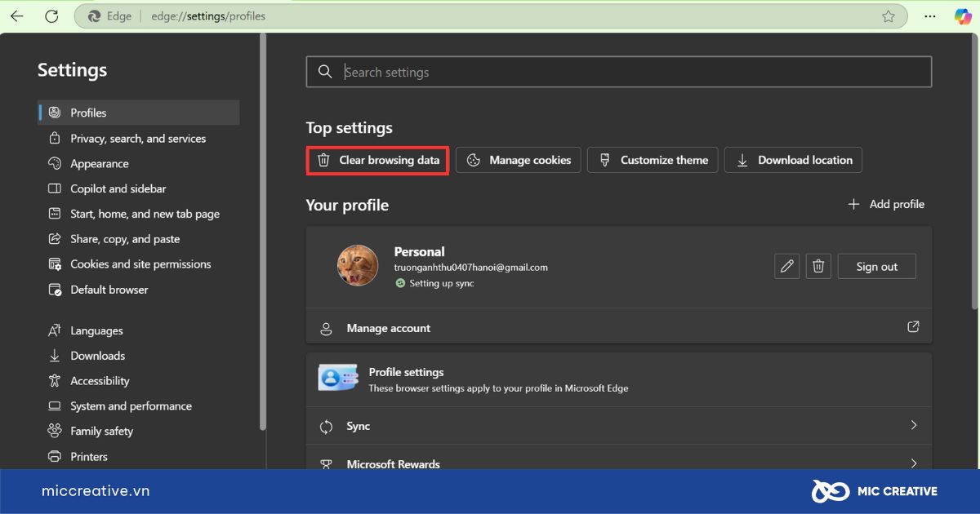
Task: Click the Accessibility figure icon in sidebar
Action: pos(55,381)
